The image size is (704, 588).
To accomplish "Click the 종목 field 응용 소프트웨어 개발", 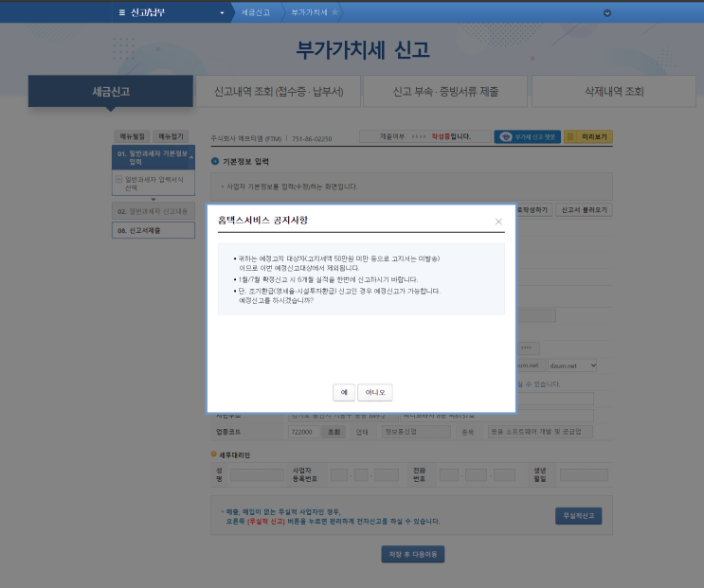I will tap(540, 432).
